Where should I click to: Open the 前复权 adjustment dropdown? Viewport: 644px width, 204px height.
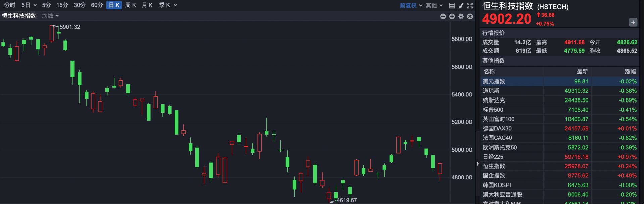(x=411, y=5)
